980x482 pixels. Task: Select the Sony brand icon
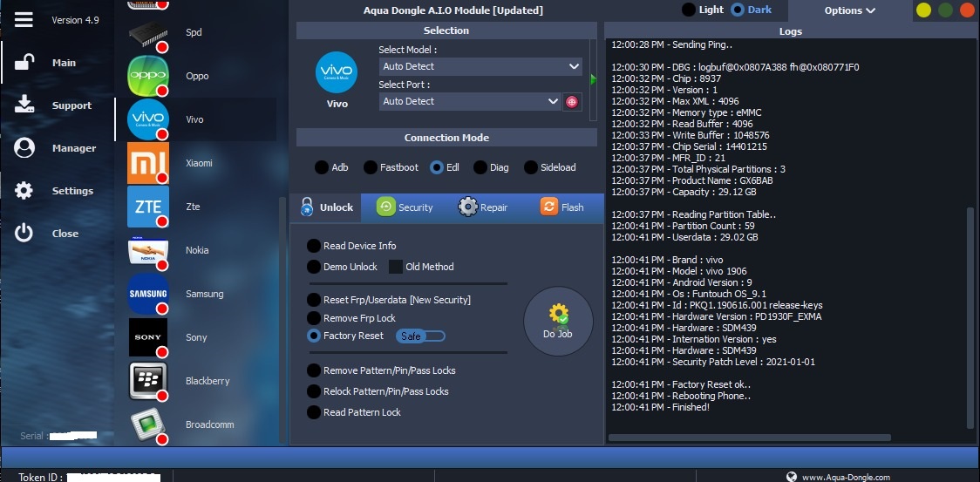148,337
